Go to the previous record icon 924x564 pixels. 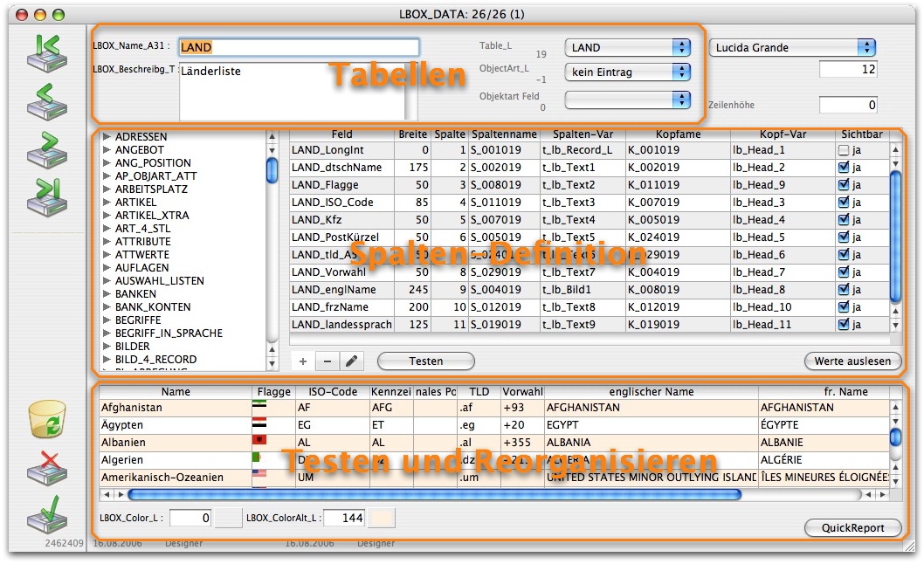[47, 101]
